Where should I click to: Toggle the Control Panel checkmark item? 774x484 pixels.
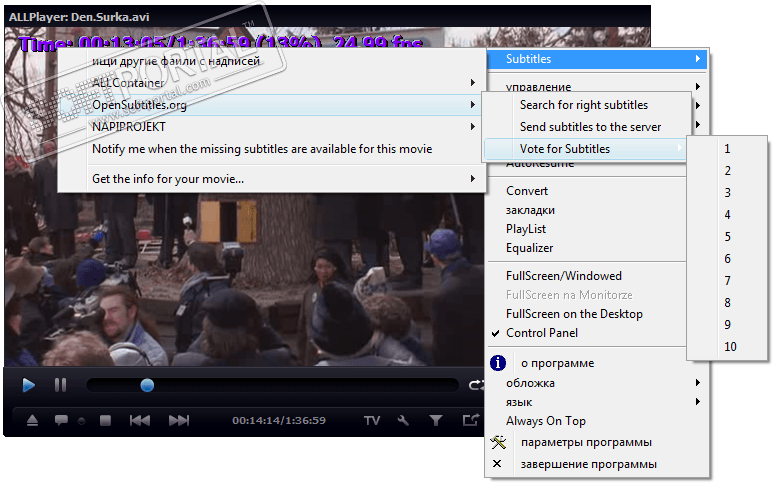(587, 333)
